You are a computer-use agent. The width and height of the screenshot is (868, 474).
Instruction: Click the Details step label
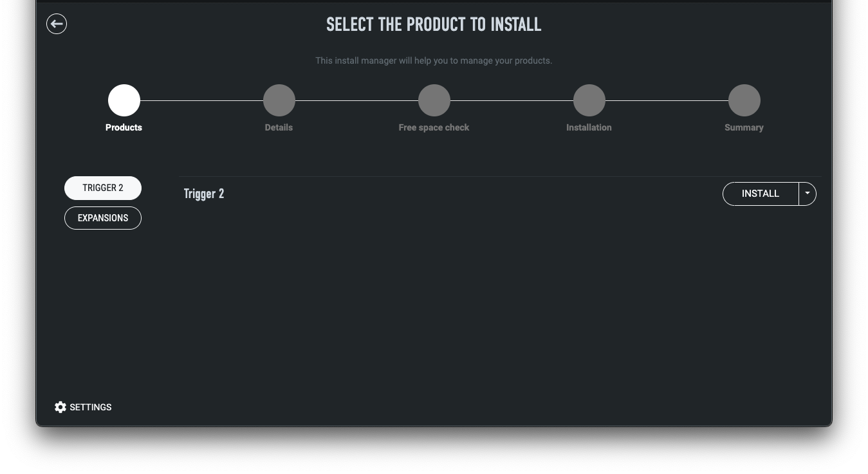click(x=279, y=127)
